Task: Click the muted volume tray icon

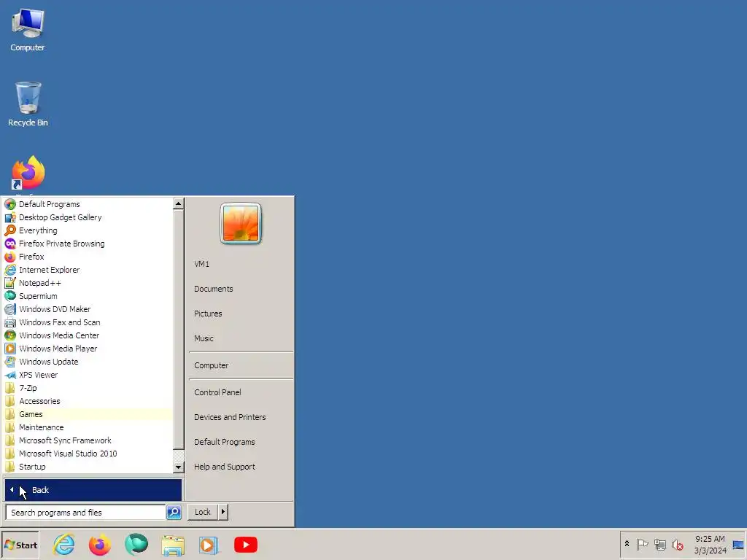Action: [x=677, y=544]
